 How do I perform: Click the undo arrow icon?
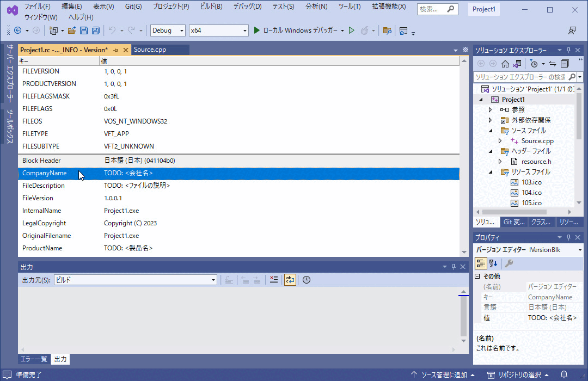(x=112, y=30)
